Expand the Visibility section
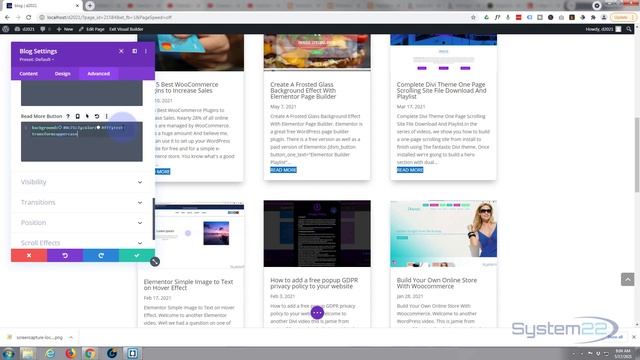 [x=82, y=182]
